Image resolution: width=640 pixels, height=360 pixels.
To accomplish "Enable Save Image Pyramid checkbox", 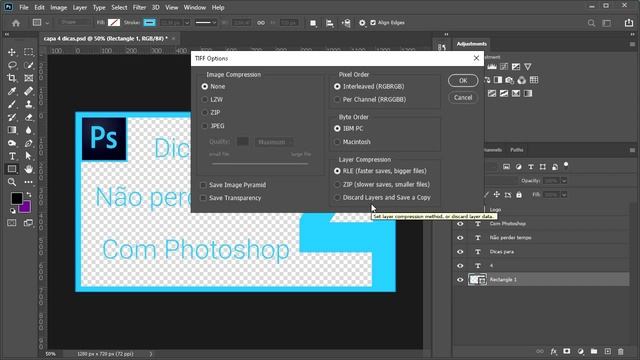I will pyautogui.click(x=203, y=185).
